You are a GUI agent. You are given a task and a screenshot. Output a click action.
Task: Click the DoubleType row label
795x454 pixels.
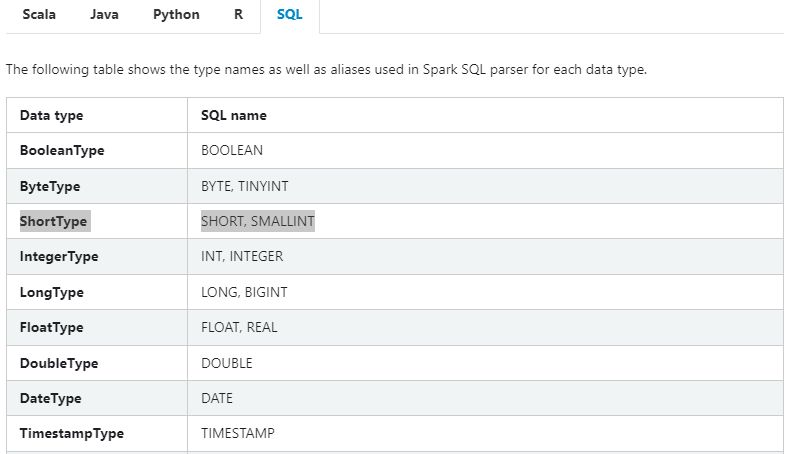point(58,363)
